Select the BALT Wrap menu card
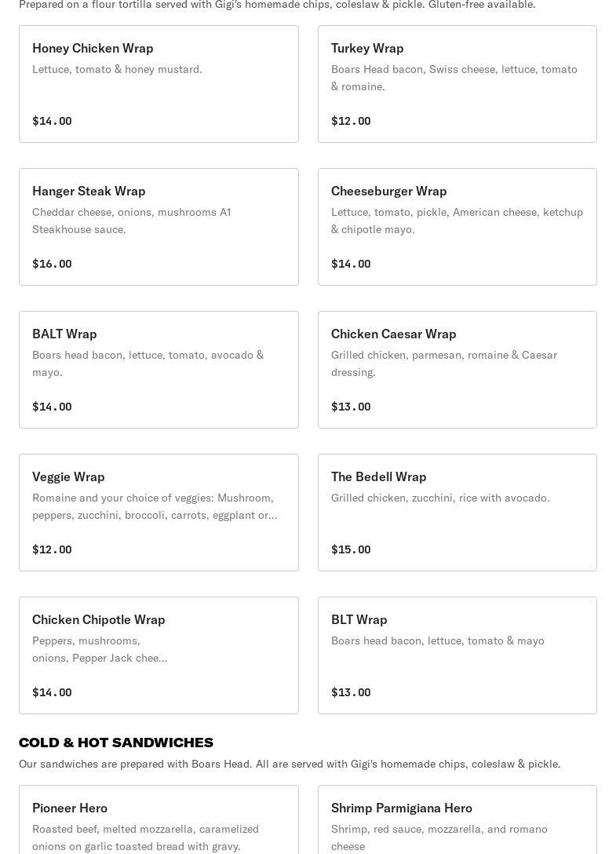Image resolution: width=616 pixels, height=854 pixels. [159, 370]
